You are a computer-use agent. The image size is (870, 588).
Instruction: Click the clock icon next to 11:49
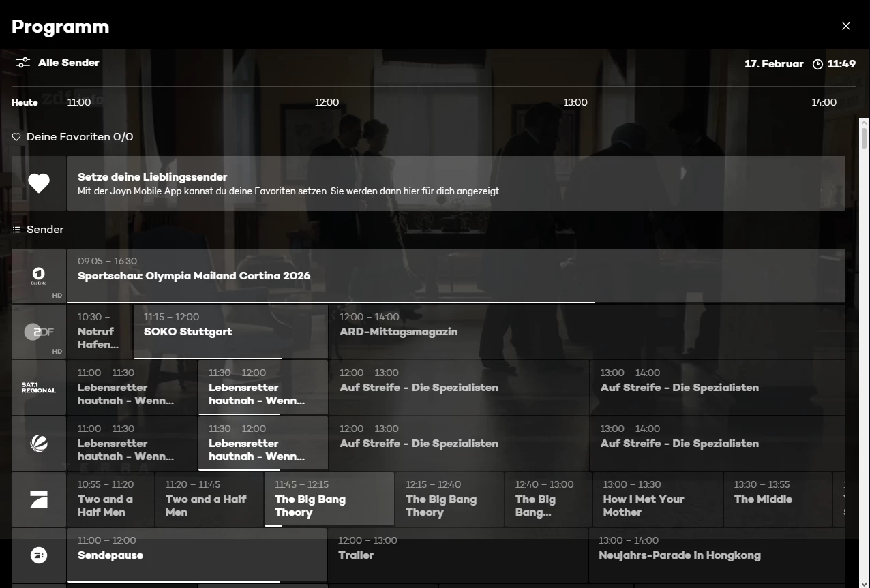coord(818,64)
